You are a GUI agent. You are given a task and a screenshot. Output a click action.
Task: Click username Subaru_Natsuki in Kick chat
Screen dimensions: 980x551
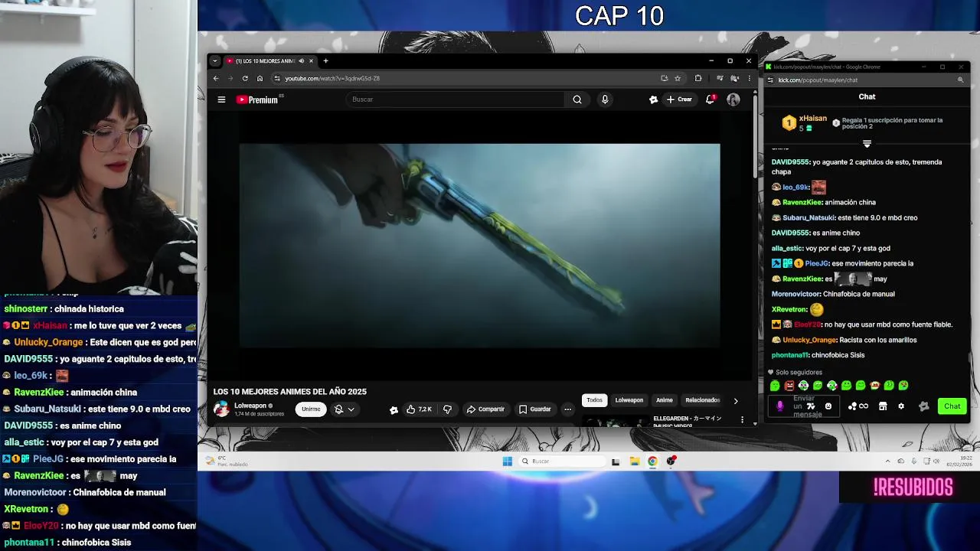click(x=808, y=217)
